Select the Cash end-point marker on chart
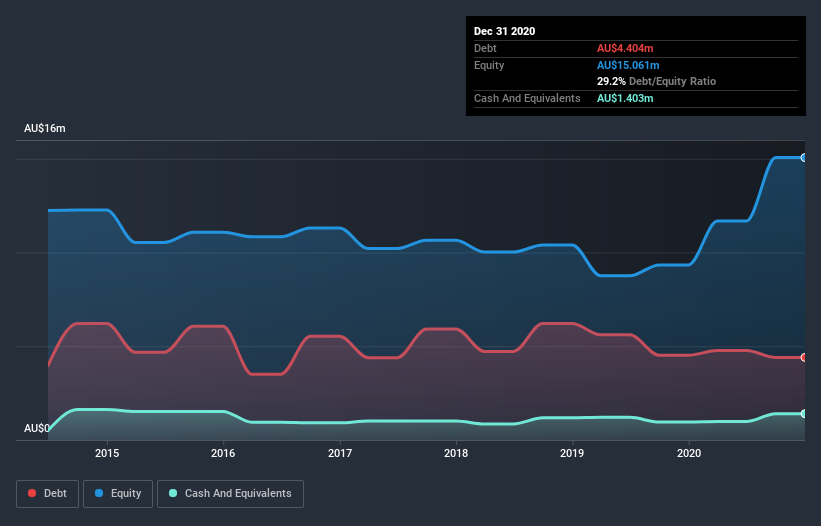The height and width of the screenshot is (526, 821). [x=804, y=413]
